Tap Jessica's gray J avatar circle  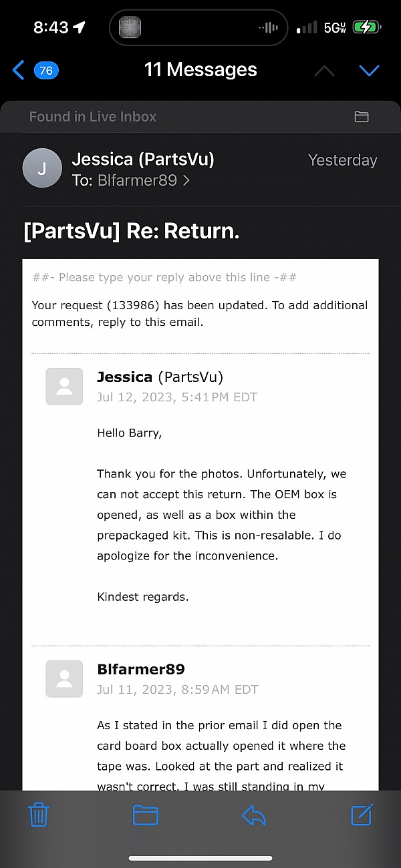[42, 168]
